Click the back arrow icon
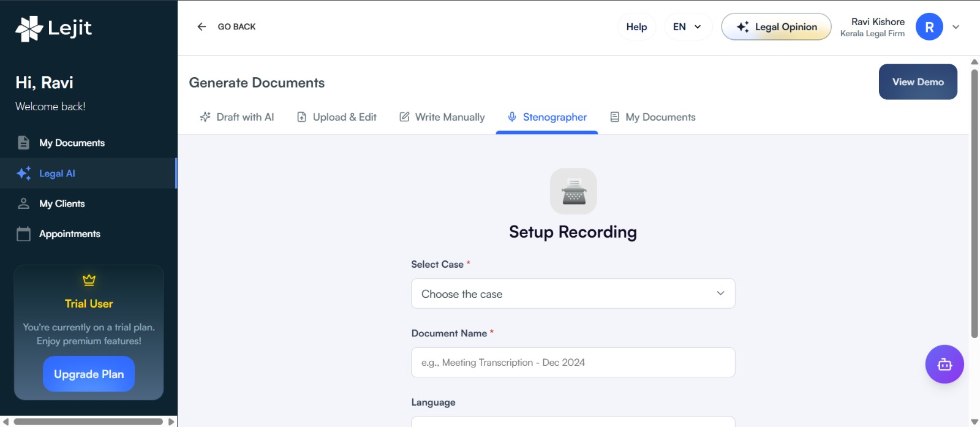The width and height of the screenshot is (980, 427). (202, 27)
